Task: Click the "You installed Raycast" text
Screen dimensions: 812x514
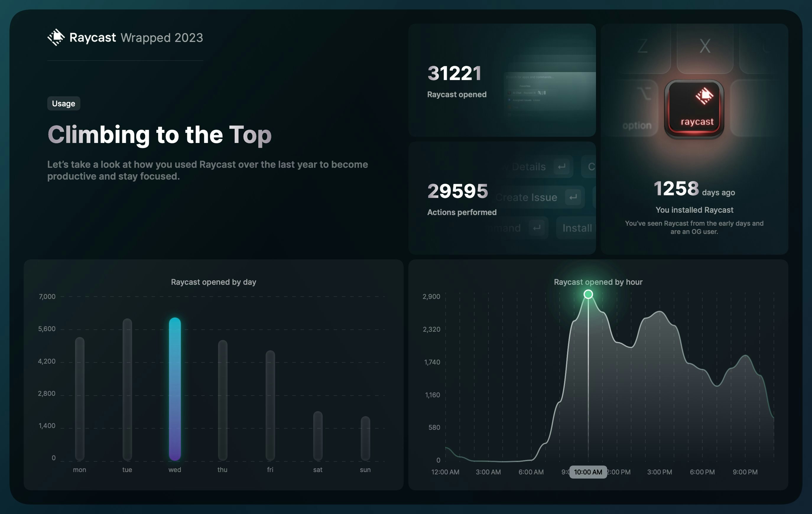Action: click(694, 210)
